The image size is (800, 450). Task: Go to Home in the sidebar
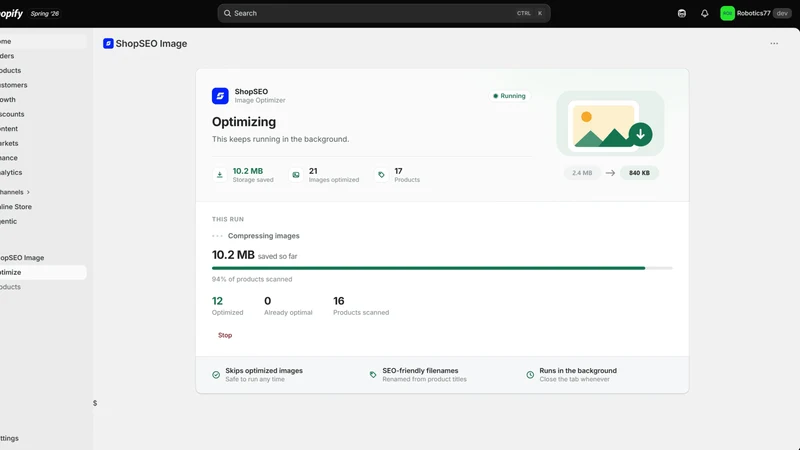pyautogui.click(x=43, y=41)
